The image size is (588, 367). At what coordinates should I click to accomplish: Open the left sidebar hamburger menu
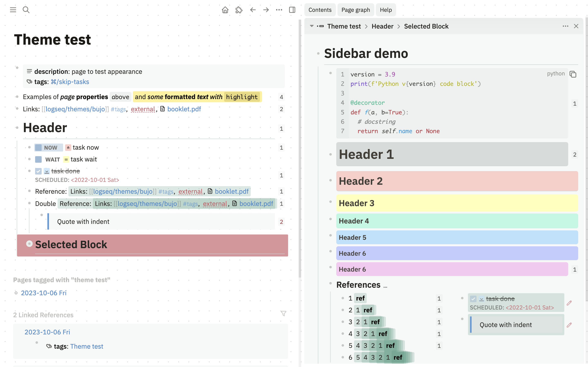coord(13,10)
